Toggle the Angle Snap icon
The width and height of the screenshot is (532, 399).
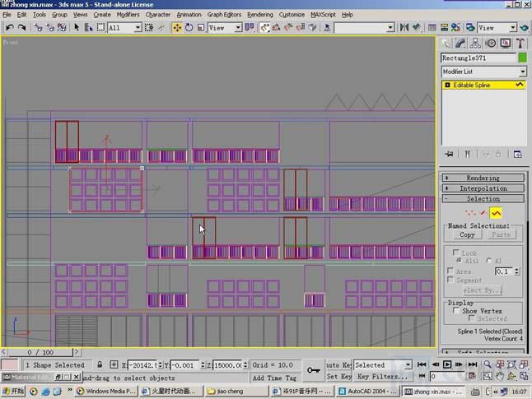[276, 27]
